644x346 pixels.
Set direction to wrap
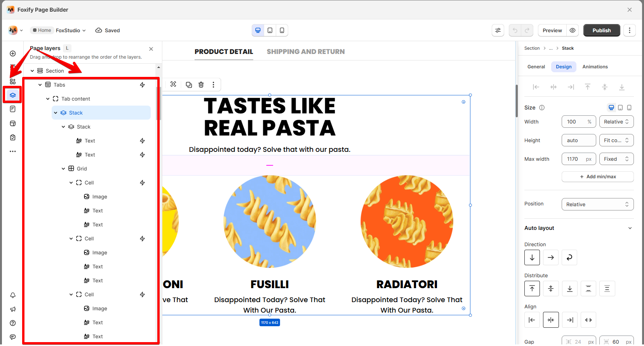569,257
